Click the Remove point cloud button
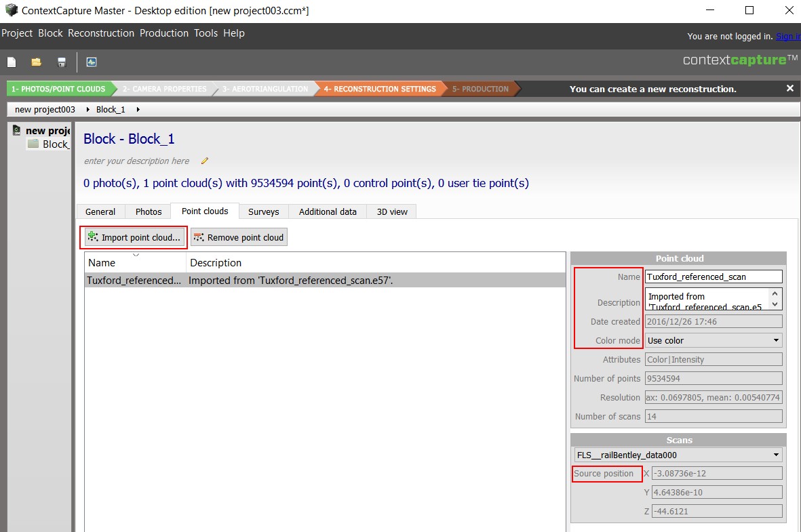This screenshot has width=801, height=532. 239,237
